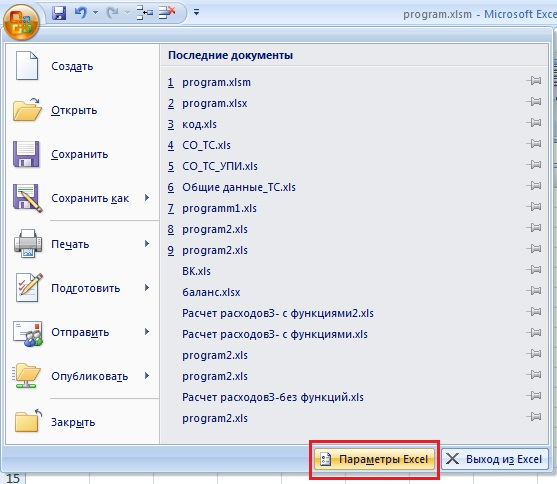Expand the Подготовить submenu arrow
The height and width of the screenshot is (484, 557).
coord(147,288)
